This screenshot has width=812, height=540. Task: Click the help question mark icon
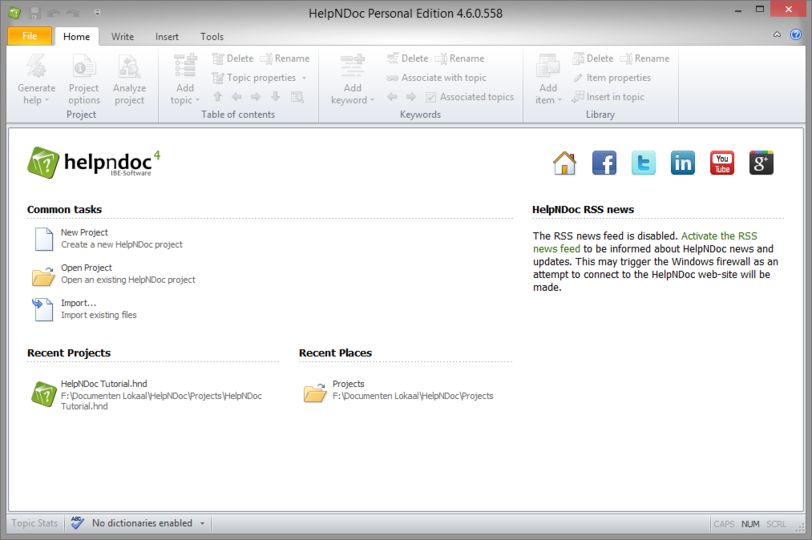[795, 35]
